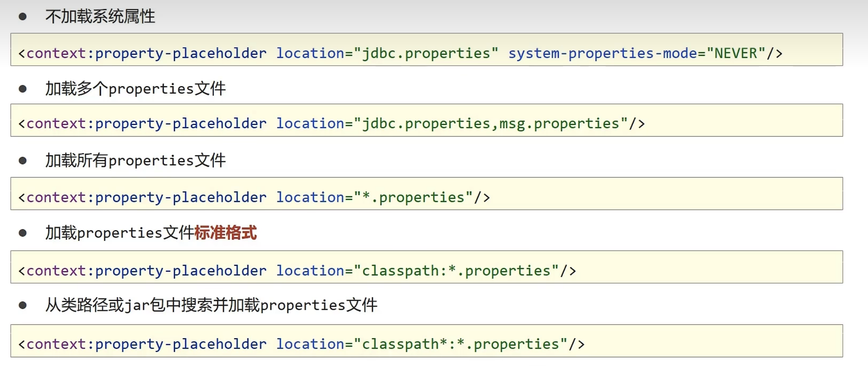
Task: Click the value "*.properties" in third code box
Action: coord(413,197)
